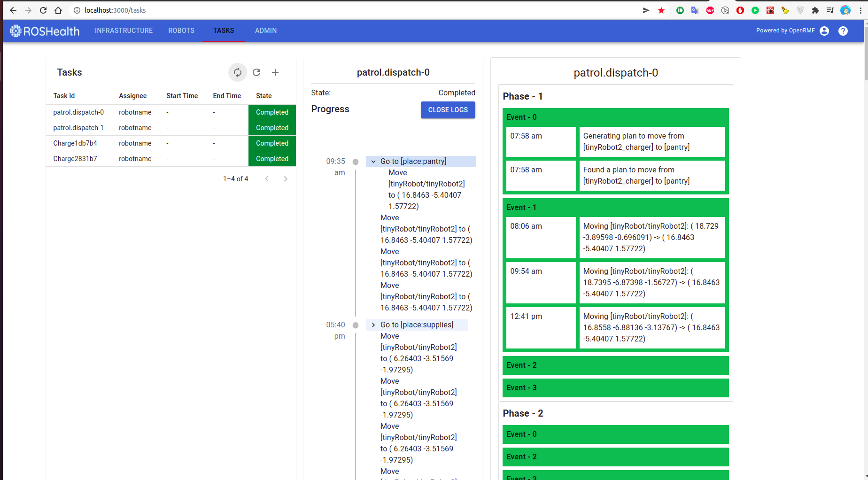The height and width of the screenshot is (480, 868).
Task: Create a new task with the plus icon
Action: click(x=275, y=72)
